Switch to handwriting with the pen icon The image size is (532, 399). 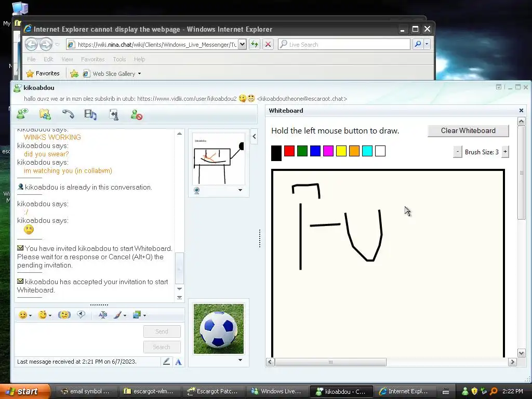click(x=166, y=362)
